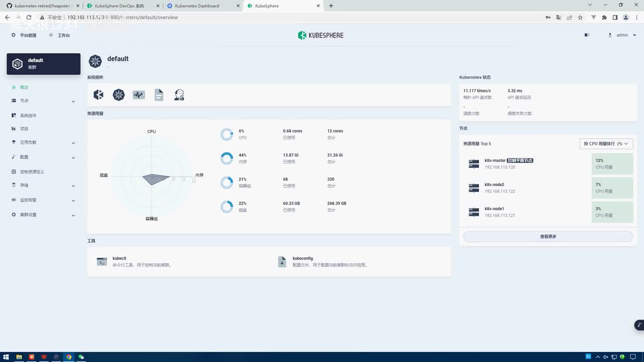This screenshot has width=644, height=362.
Task: Open 工作台 in the top bar
Action: coord(59,35)
